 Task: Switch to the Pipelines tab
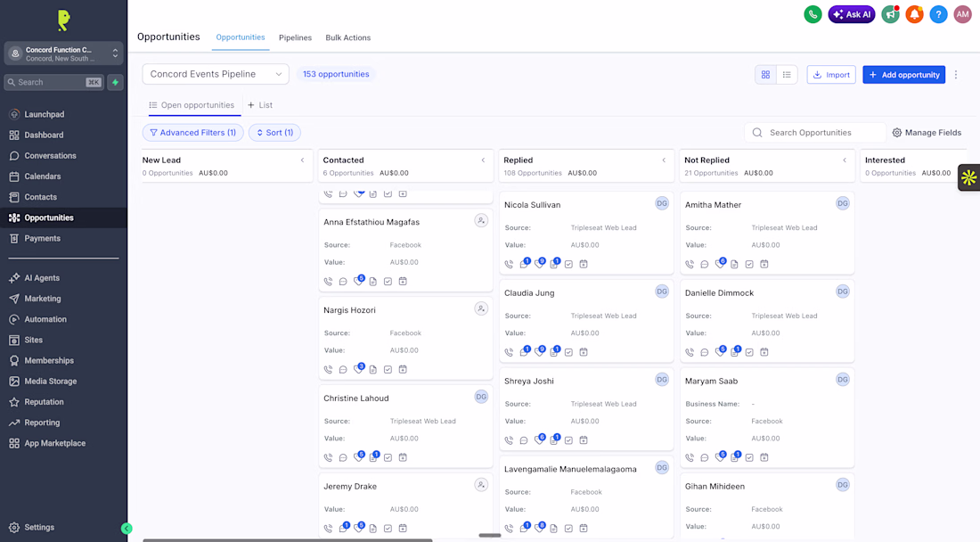pos(295,37)
